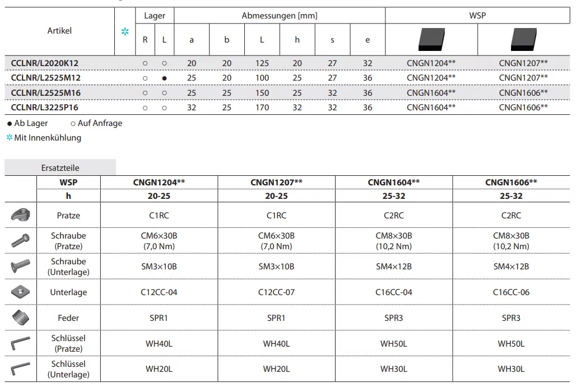Click the shim hex key icon

click(x=21, y=369)
